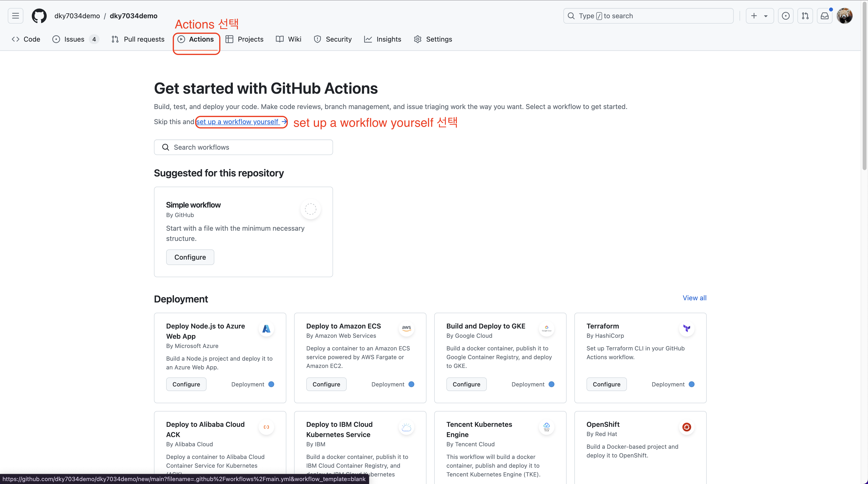Focus the Search workflows field

point(243,147)
